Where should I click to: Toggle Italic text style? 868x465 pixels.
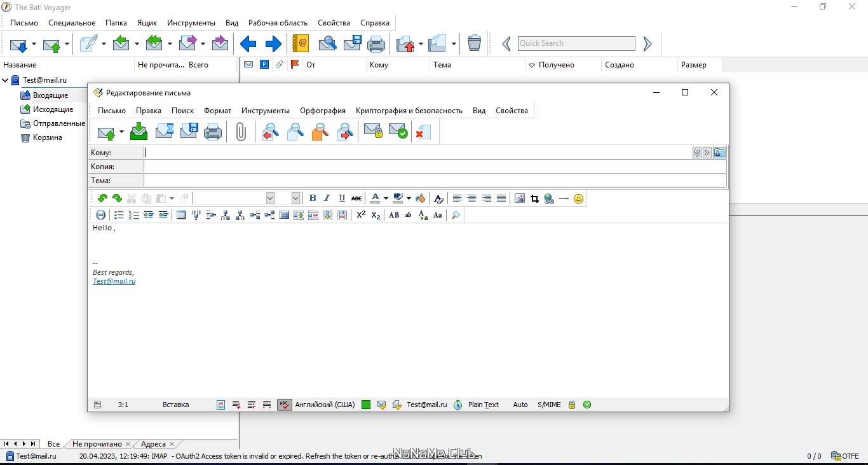(327, 198)
